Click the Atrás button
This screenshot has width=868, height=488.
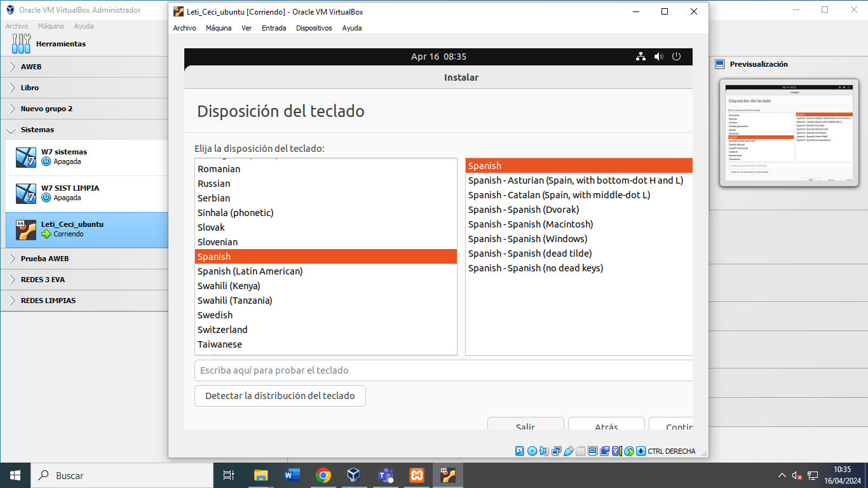606,426
